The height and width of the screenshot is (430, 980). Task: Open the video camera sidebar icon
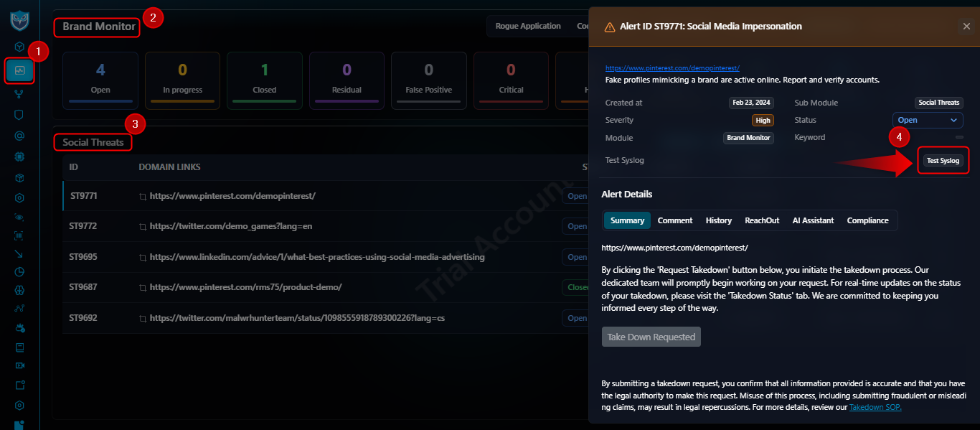[x=20, y=365]
